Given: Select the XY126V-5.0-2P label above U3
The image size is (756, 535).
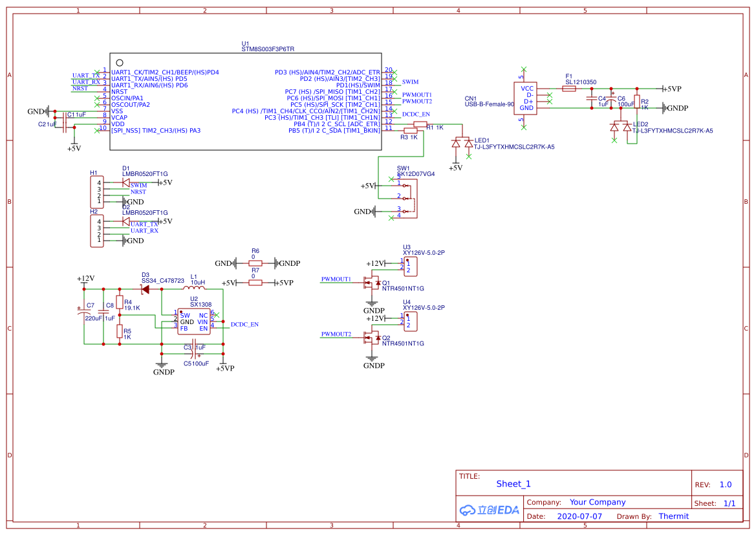Looking at the screenshot, I should pos(424,253).
